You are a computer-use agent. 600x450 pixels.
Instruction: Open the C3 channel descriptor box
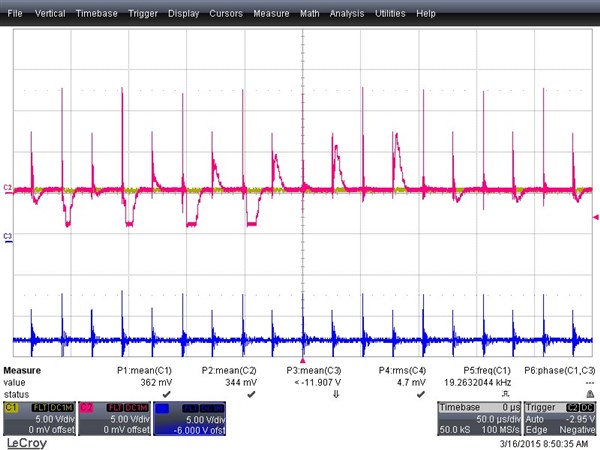189,419
